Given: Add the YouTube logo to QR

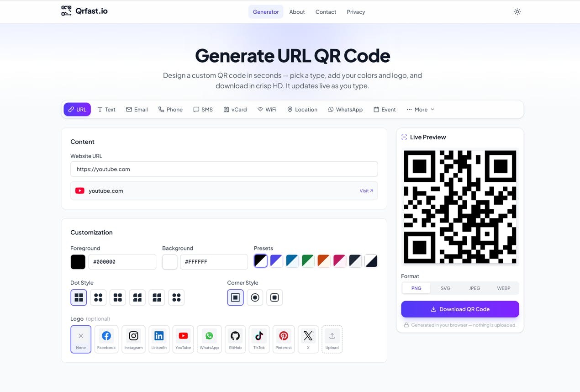Looking at the screenshot, I should (x=183, y=339).
